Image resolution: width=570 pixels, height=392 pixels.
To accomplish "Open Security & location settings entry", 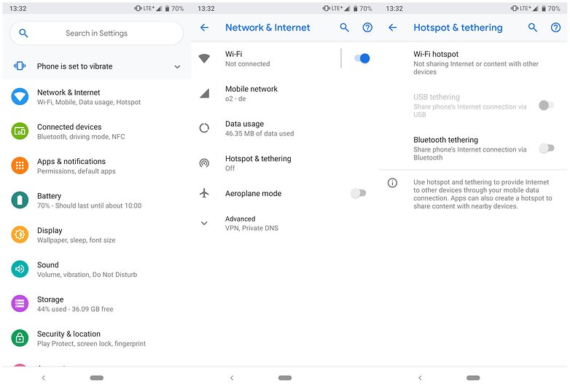I will (96, 339).
